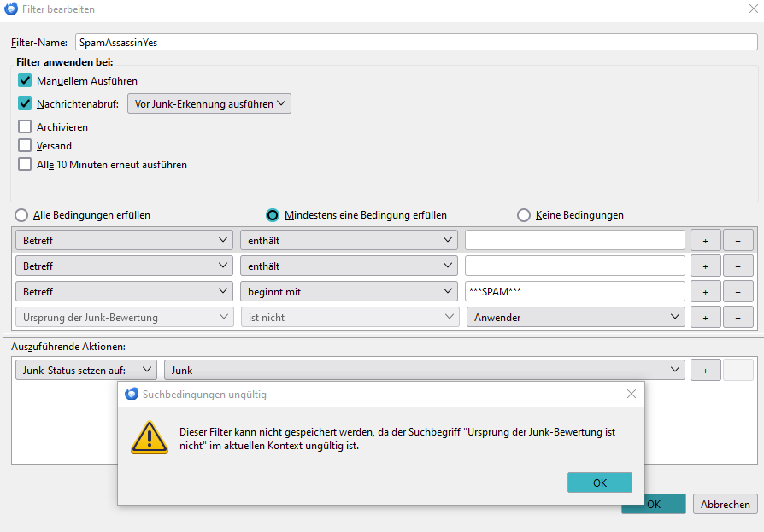Screen dimensions: 764x532
Task: Enable the Archivieren checkbox
Action: (x=25, y=126)
